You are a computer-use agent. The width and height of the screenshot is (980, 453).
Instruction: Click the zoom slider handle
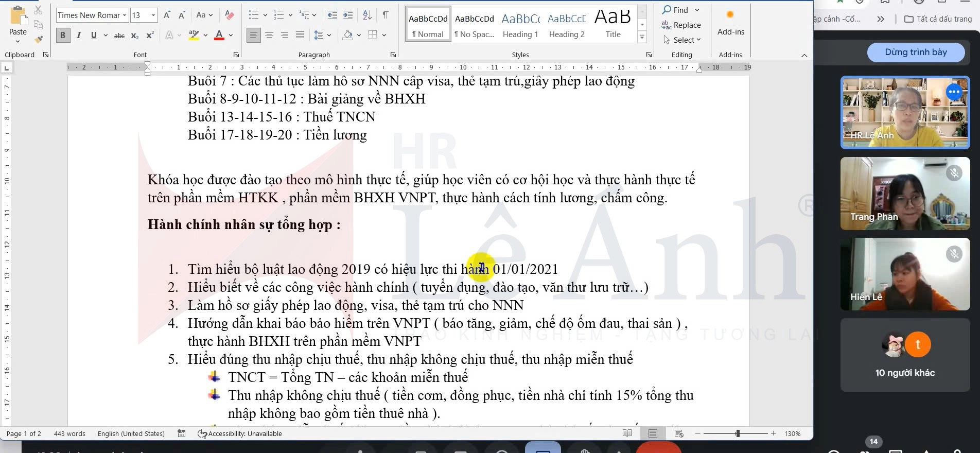[738, 433]
